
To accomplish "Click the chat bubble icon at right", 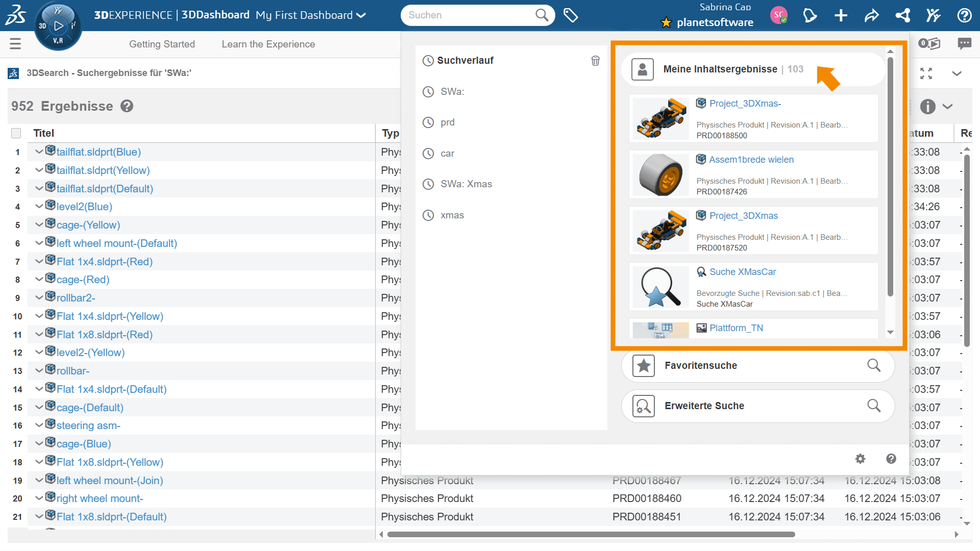I will click(x=964, y=44).
